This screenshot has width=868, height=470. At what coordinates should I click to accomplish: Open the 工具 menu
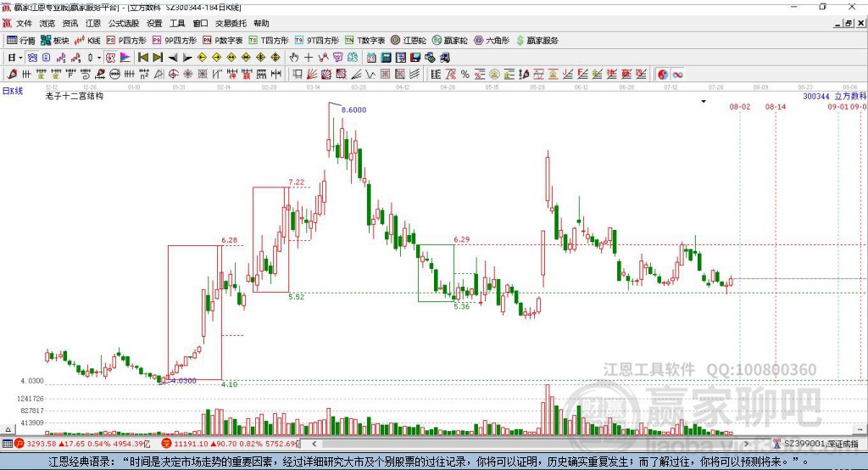point(177,23)
